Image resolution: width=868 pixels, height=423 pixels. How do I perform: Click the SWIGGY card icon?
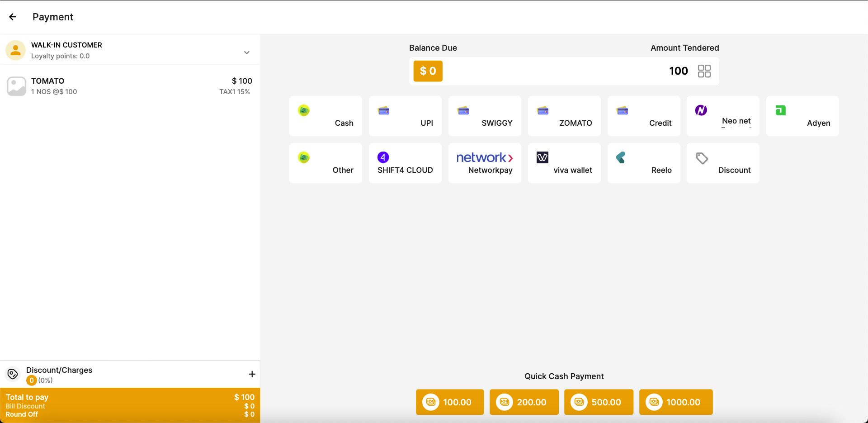(463, 110)
